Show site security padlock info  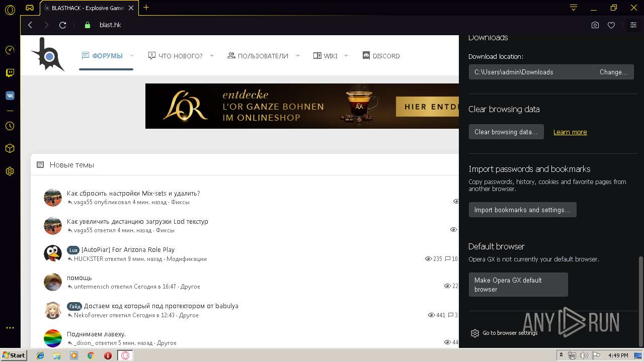(x=88, y=25)
